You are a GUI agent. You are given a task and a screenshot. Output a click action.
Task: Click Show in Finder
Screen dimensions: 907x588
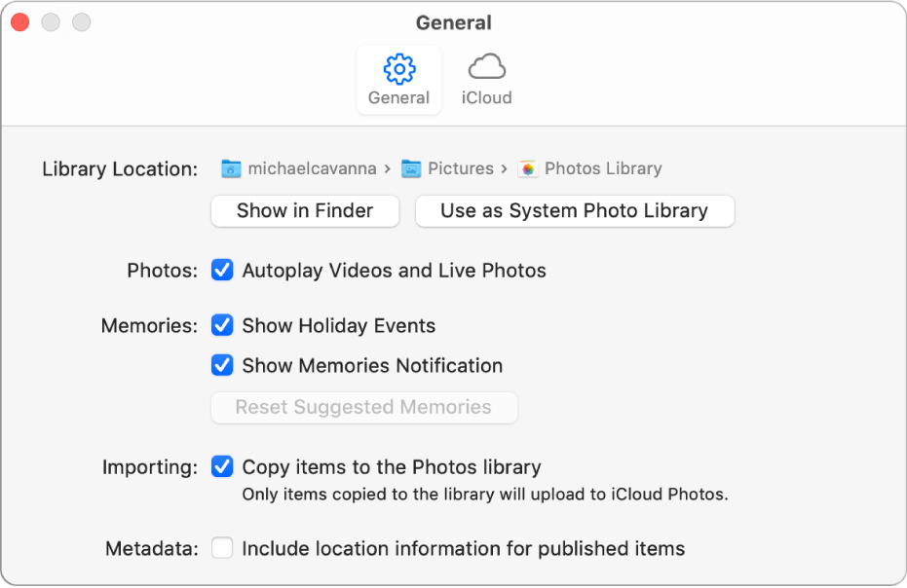(x=304, y=210)
